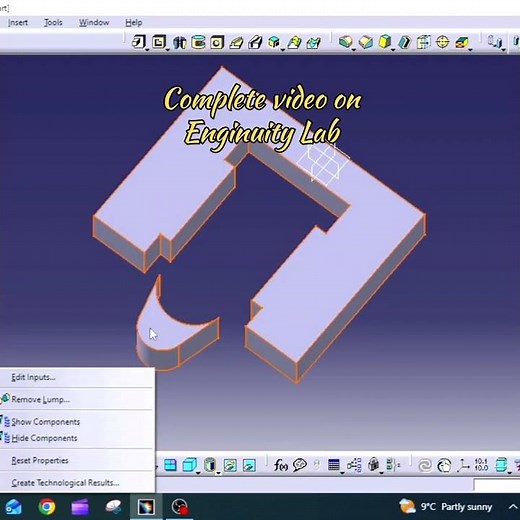Click the Shading view mode cube icon
520x520 pixels.
tap(190, 465)
